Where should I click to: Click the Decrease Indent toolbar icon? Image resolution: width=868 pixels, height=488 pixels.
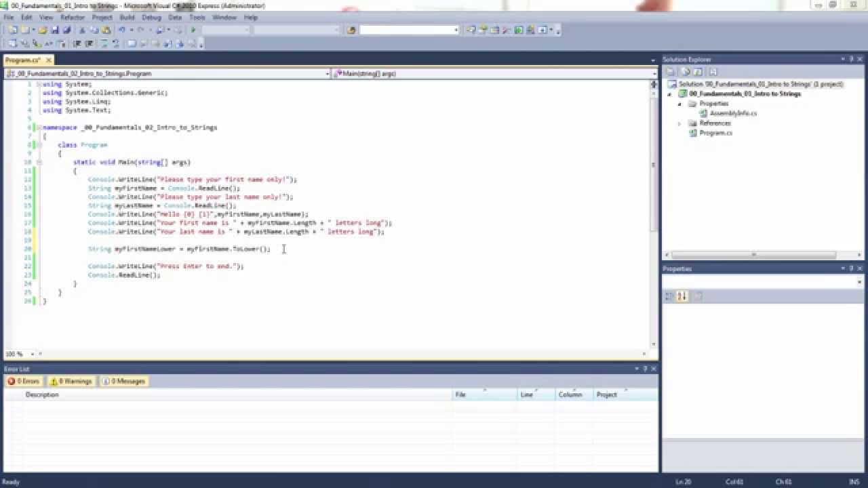77,43
